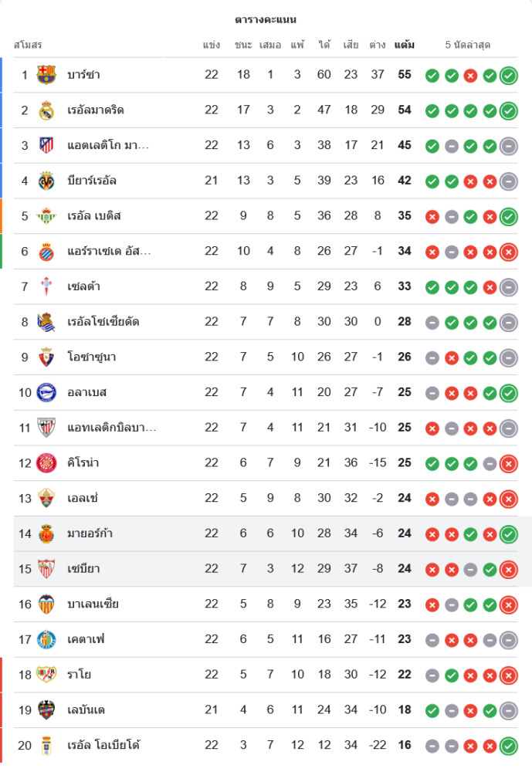Open the Villarreal yellow crest
532x772 pixels.
tap(46, 181)
